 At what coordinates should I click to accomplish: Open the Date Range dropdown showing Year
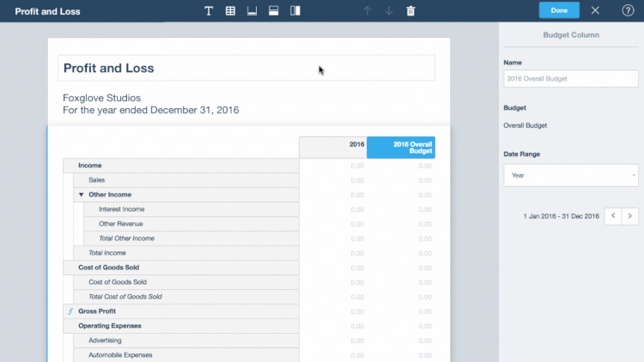click(570, 175)
